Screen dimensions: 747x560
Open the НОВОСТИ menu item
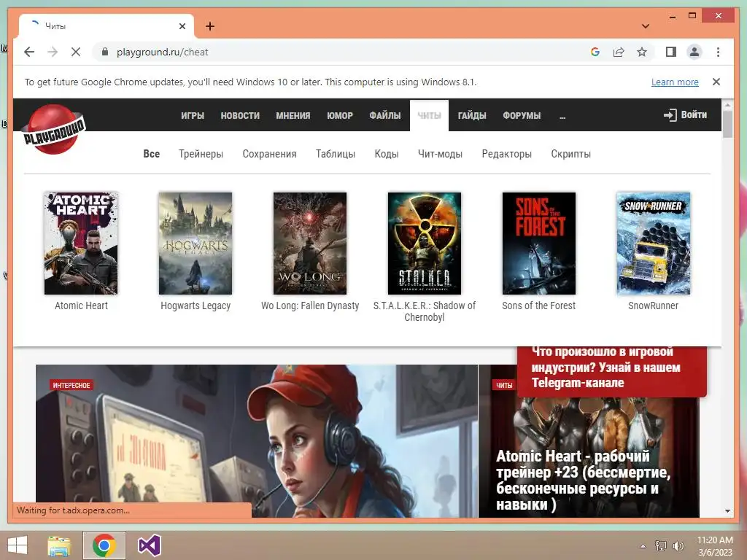click(x=240, y=116)
